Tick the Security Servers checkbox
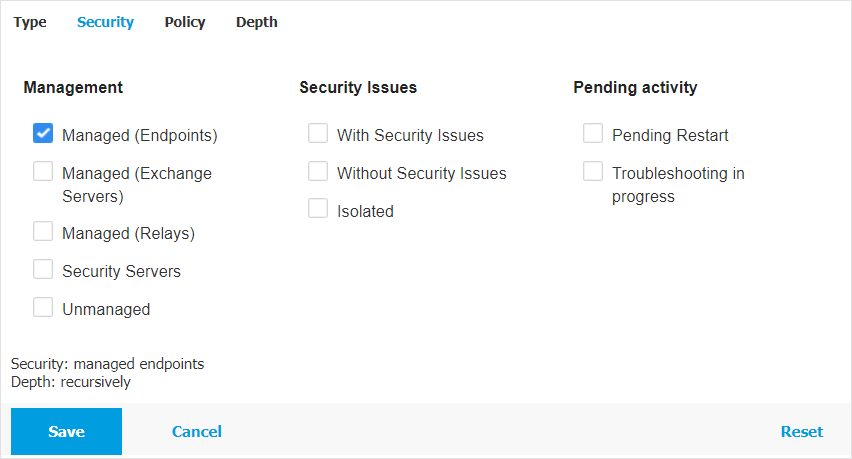 click(x=43, y=270)
